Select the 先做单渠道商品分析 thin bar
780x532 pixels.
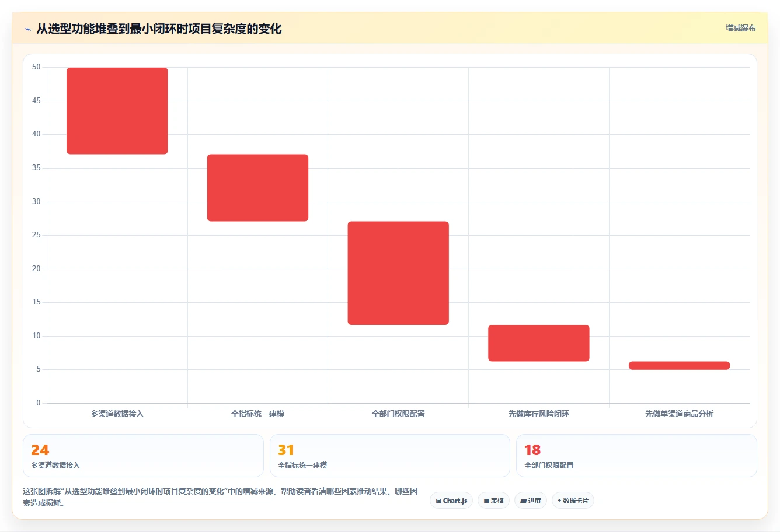tap(679, 366)
